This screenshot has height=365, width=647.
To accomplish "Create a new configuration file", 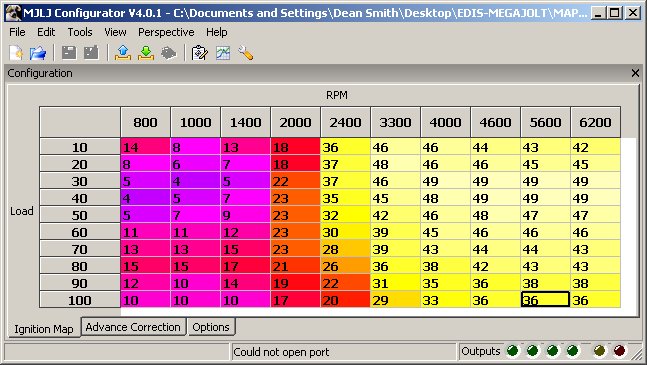I will pos(16,53).
